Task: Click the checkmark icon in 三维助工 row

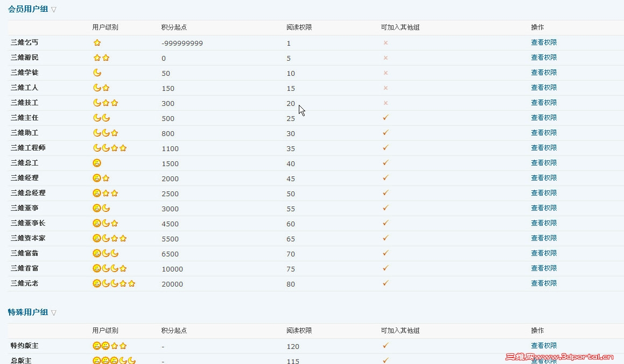Action: point(385,133)
